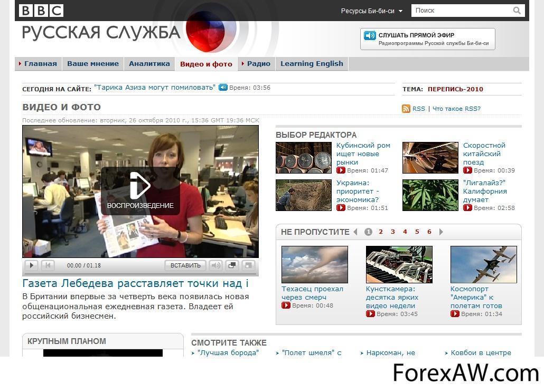This screenshot has width=544, height=392.
Task: Click video icon under Техасец проехал через смерч
Action: 286,305
